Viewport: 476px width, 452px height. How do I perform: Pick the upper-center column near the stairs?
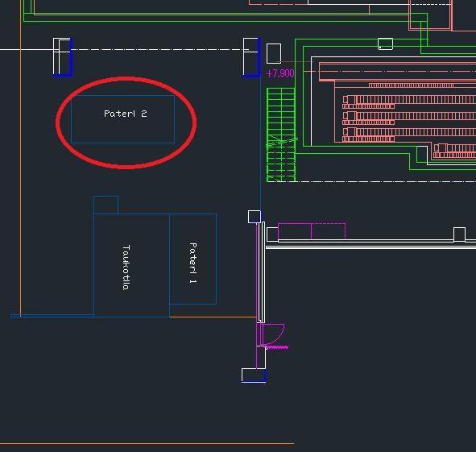pos(251,57)
